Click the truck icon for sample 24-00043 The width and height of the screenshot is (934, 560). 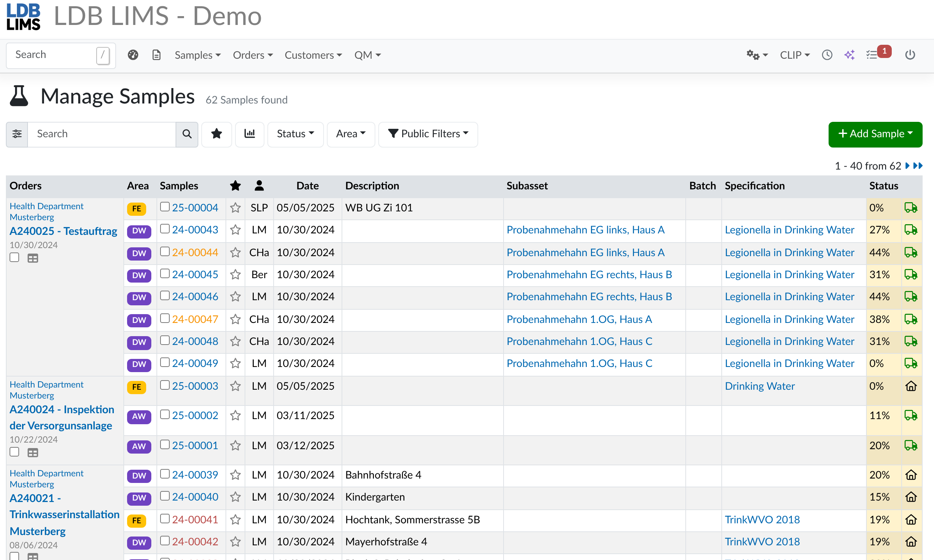[910, 230]
